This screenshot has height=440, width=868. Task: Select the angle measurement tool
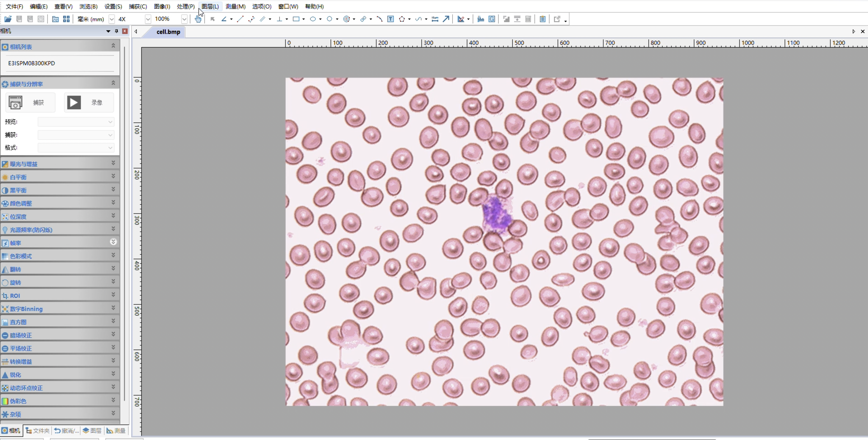[x=224, y=19]
